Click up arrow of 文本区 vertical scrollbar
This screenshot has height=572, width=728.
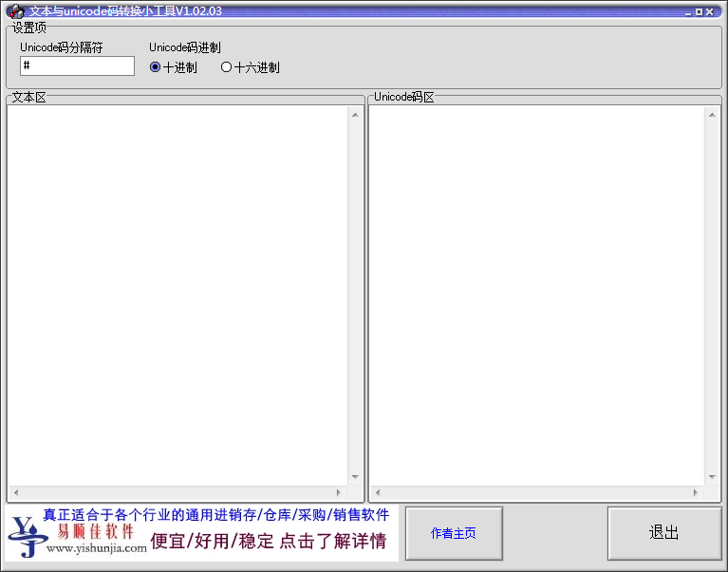[x=355, y=115]
